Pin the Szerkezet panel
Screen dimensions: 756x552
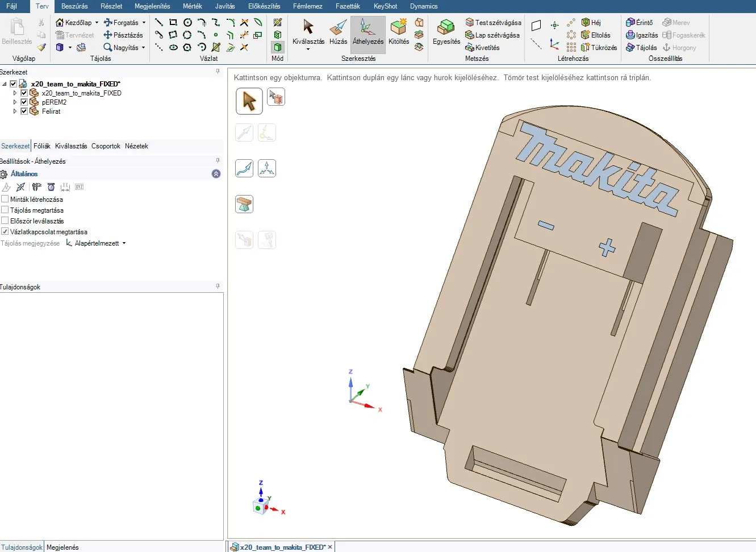point(218,72)
